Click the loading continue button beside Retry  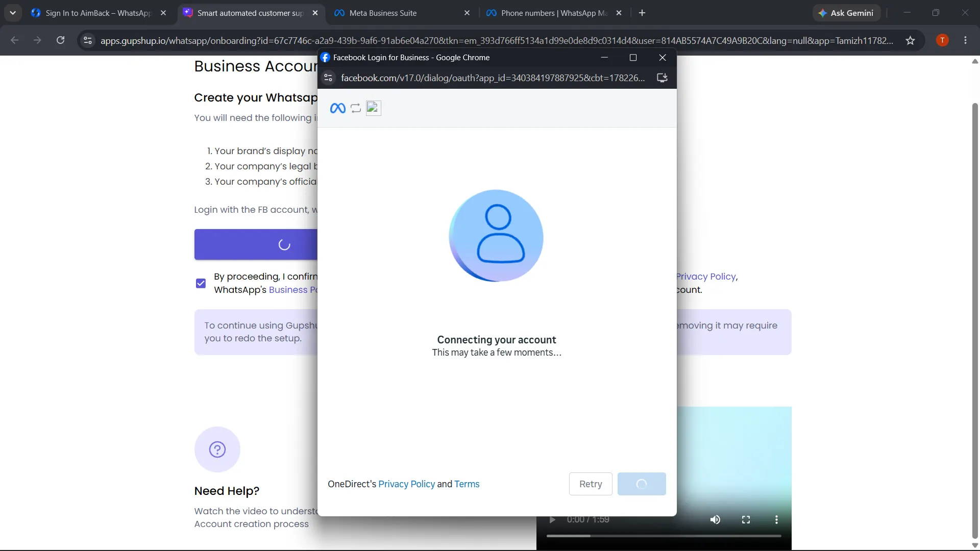pos(642,484)
